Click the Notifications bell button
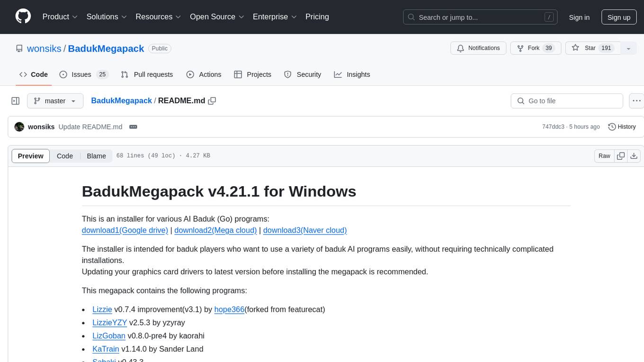This screenshot has height=362, width=644. click(478, 48)
